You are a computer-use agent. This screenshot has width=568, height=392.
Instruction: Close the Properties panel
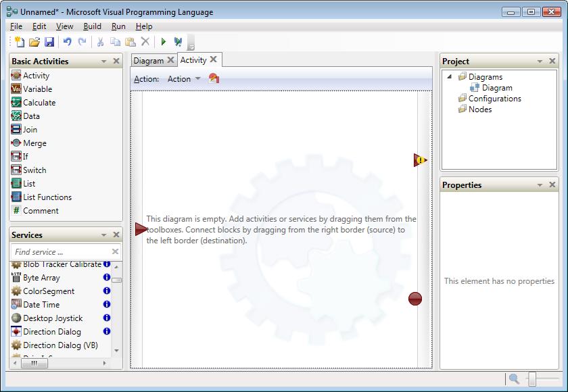click(552, 185)
